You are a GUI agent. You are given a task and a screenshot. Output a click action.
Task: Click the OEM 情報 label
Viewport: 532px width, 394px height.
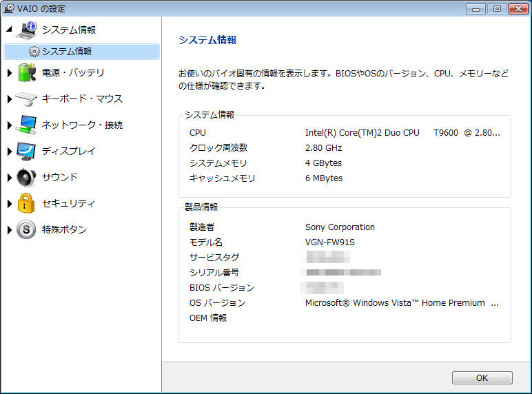[208, 318]
